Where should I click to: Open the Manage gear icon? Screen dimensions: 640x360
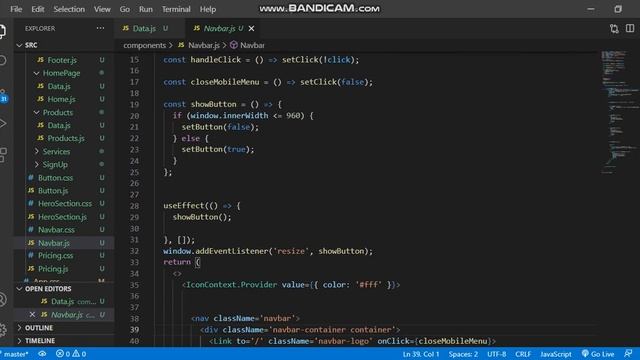click(3, 329)
